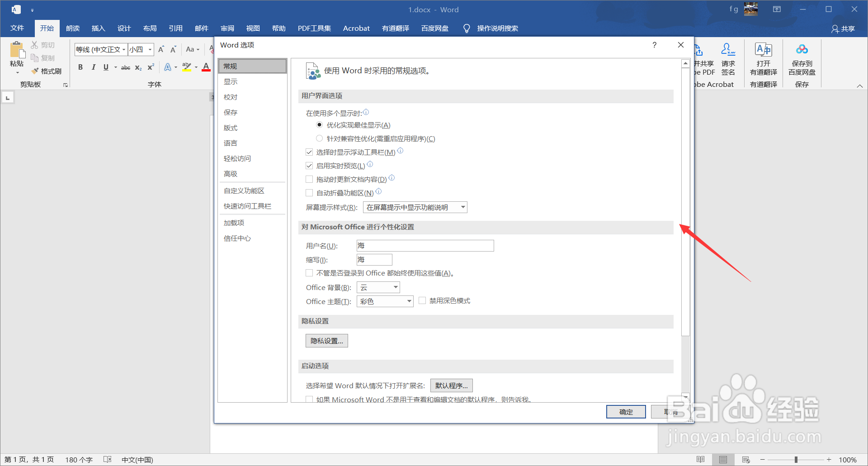Select Display category in options

[x=252, y=81]
